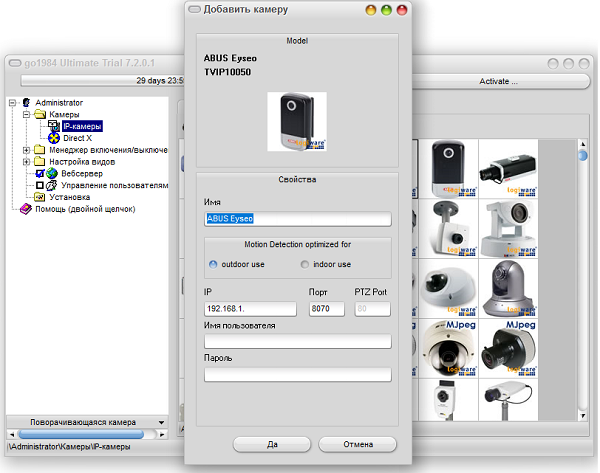This screenshot has height=473, width=600.
Task: Click the Имя camera name field
Action: point(298,219)
